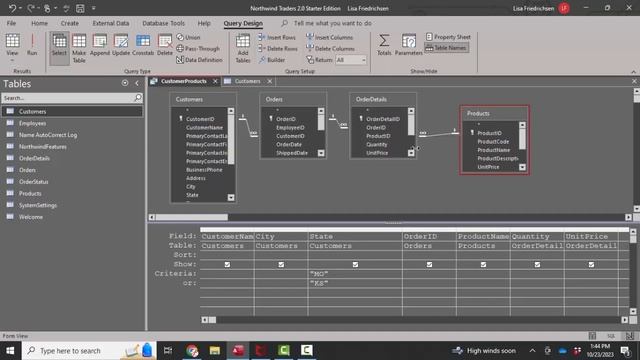Select the OrderDetails table in navigation
Screen dimensions: 640x360
coord(72,158)
